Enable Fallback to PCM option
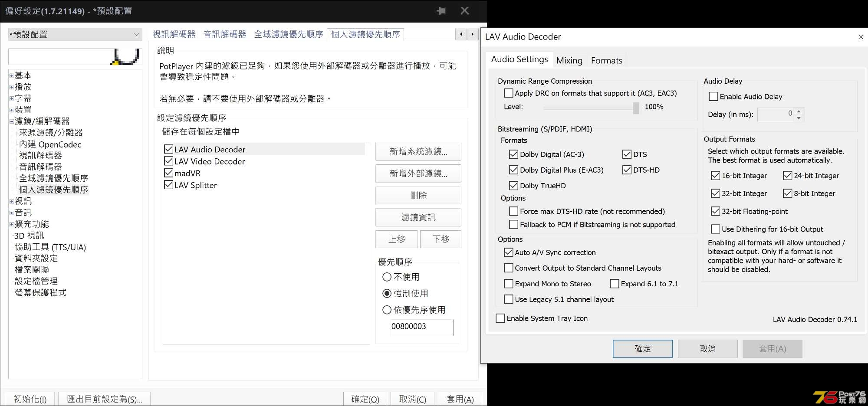 click(513, 225)
